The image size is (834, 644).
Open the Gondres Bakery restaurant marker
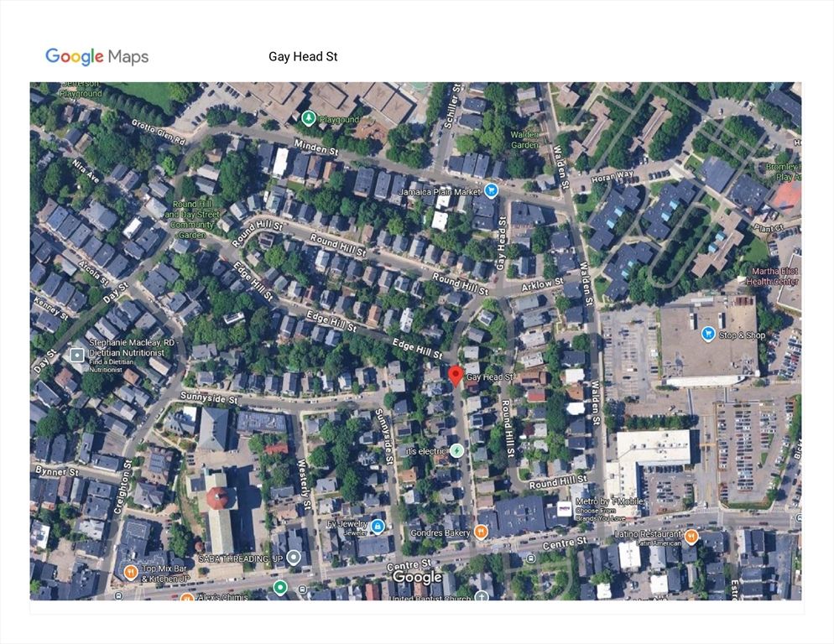[480, 532]
